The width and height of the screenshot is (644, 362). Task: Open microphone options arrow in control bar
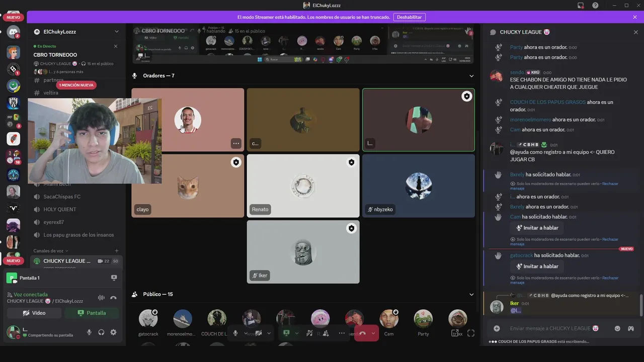246,333
